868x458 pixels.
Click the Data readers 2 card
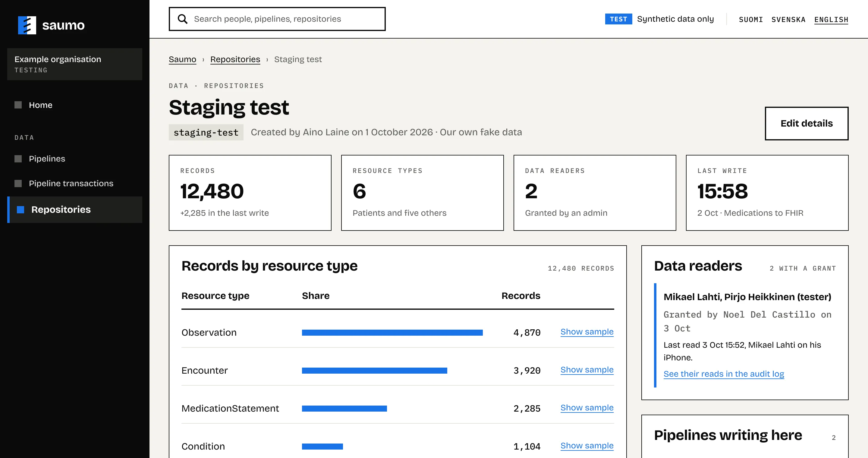tap(595, 193)
